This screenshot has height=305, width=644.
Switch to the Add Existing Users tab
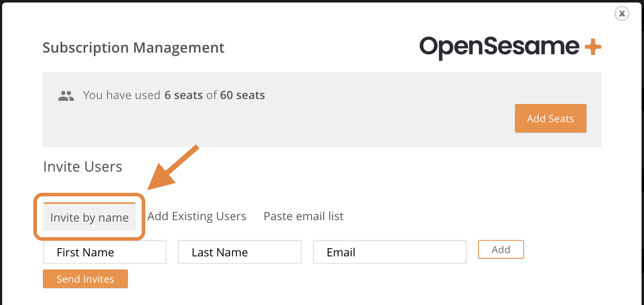197,216
